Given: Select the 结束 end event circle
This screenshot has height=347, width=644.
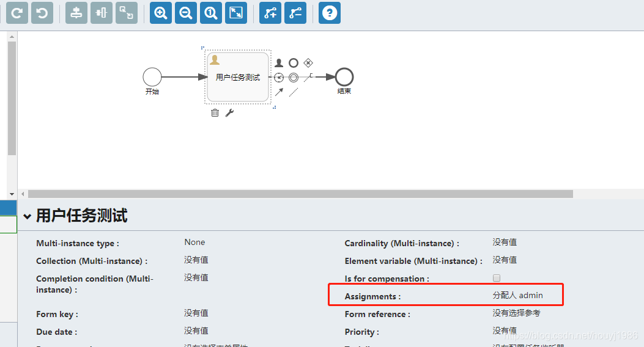Looking at the screenshot, I should [x=344, y=77].
